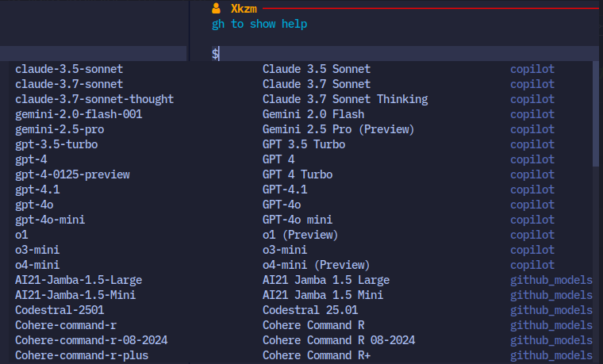603x364 pixels.
Task: Choose claude-3.7-sonnet from the completion list
Action: 69,84
